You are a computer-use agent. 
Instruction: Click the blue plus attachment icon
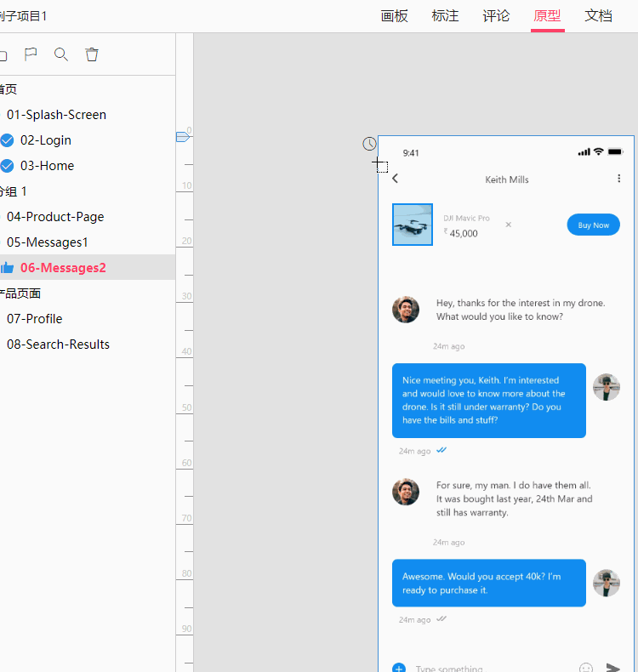[399, 668]
